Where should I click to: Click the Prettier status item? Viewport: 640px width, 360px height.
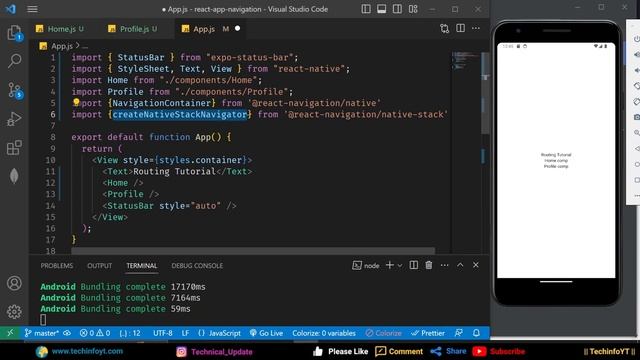pos(428,333)
